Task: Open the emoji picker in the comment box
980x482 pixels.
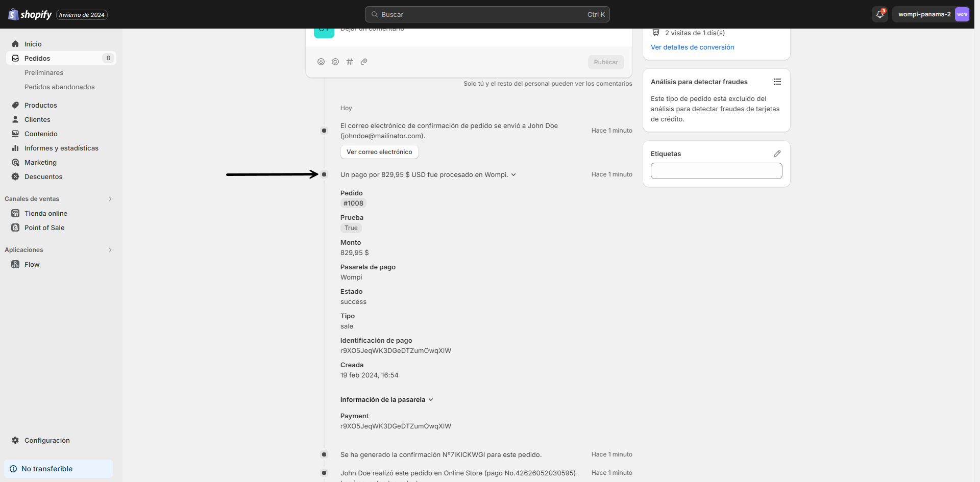Action: click(x=321, y=62)
